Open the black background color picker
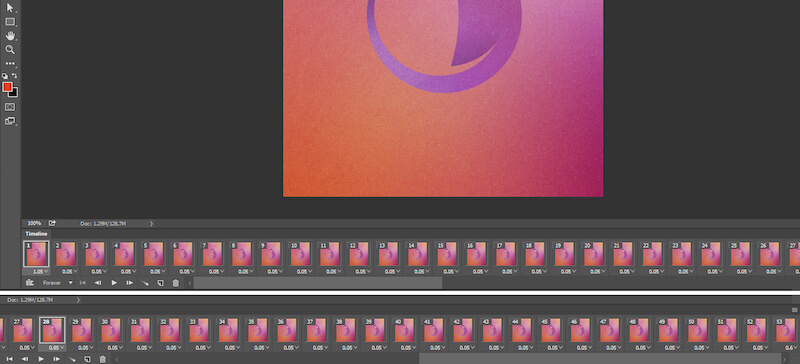This screenshot has width=800, height=364. (14, 93)
